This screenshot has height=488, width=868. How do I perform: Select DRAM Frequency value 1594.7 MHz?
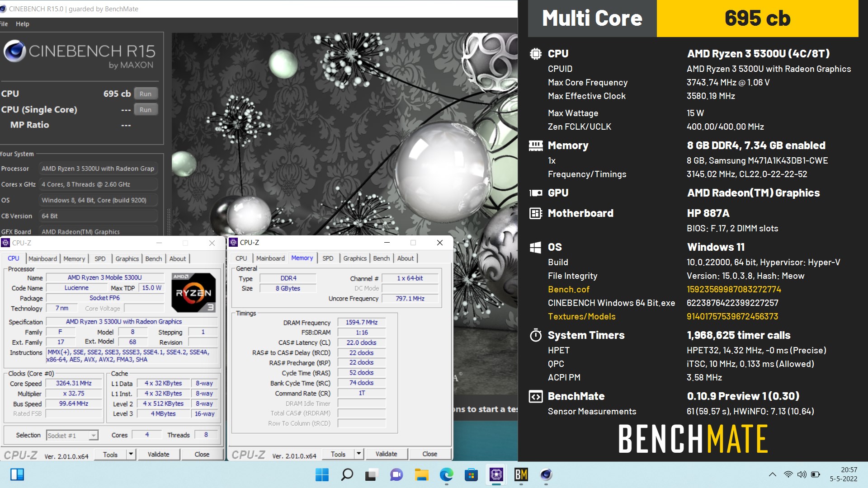tap(362, 323)
